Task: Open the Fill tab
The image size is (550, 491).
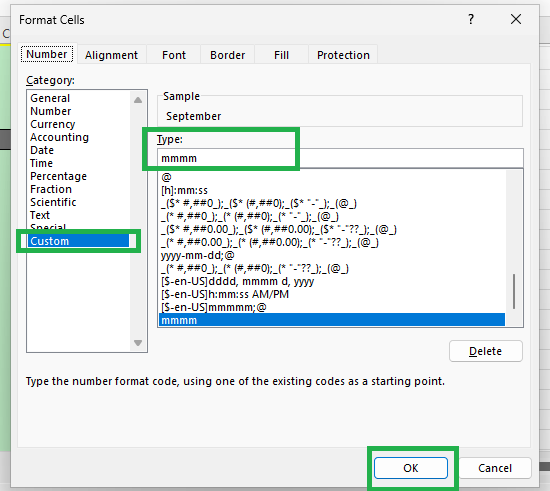Action: coord(281,55)
